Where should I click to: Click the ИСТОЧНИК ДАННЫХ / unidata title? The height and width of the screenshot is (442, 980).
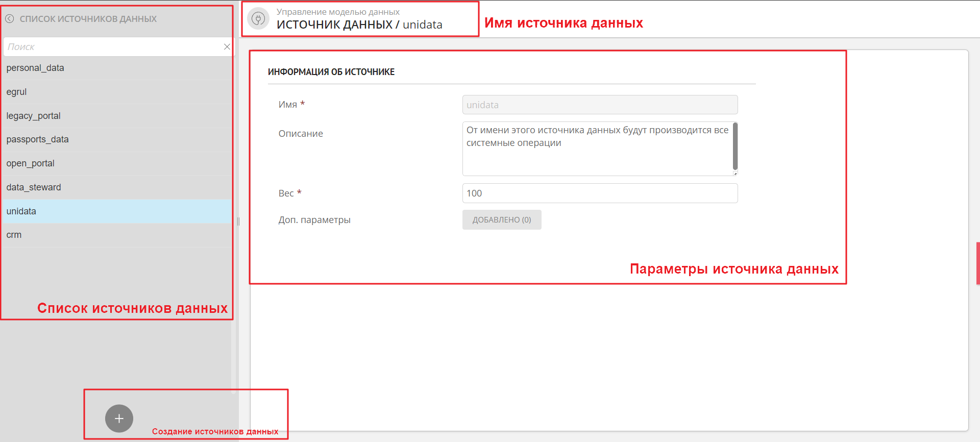359,24
